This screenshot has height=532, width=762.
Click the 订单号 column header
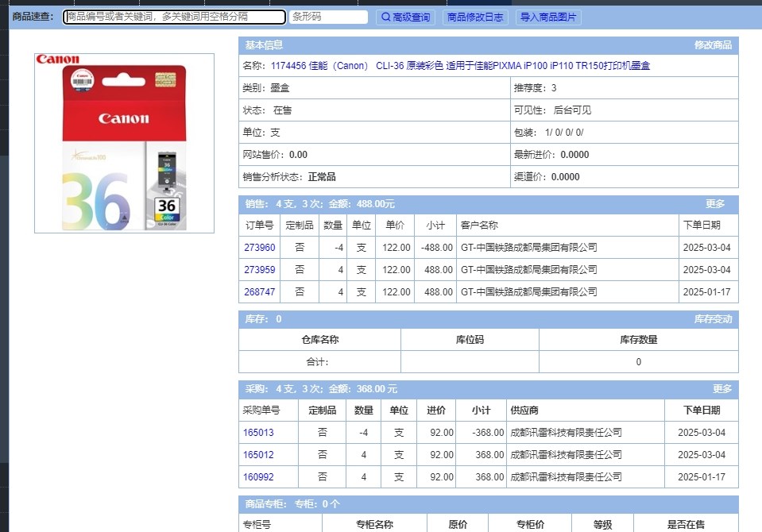tap(260, 226)
